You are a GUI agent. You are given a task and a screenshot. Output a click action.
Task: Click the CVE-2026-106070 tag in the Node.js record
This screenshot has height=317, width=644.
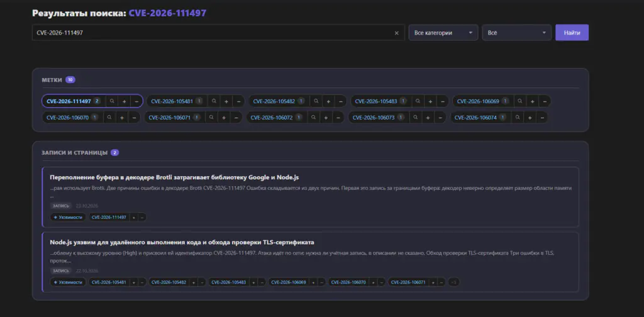[348, 282]
